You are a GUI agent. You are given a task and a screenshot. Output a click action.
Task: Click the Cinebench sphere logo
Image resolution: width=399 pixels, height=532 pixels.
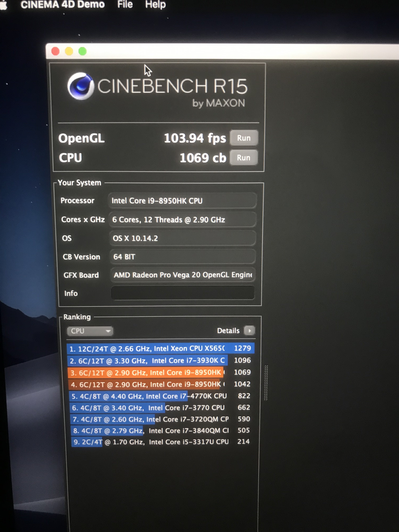pos(81,86)
